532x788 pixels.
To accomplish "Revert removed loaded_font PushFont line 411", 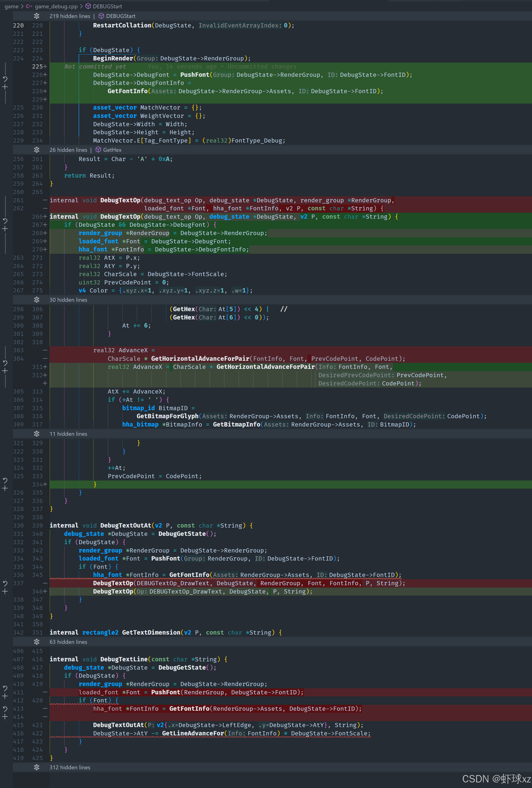I will (5, 688).
